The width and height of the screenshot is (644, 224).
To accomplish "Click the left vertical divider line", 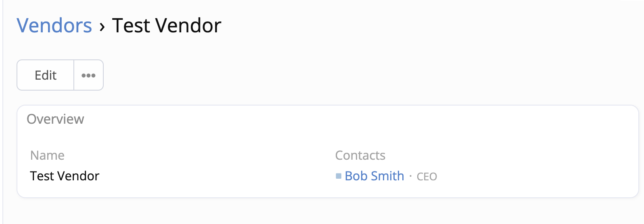I will click(x=3, y=121).
